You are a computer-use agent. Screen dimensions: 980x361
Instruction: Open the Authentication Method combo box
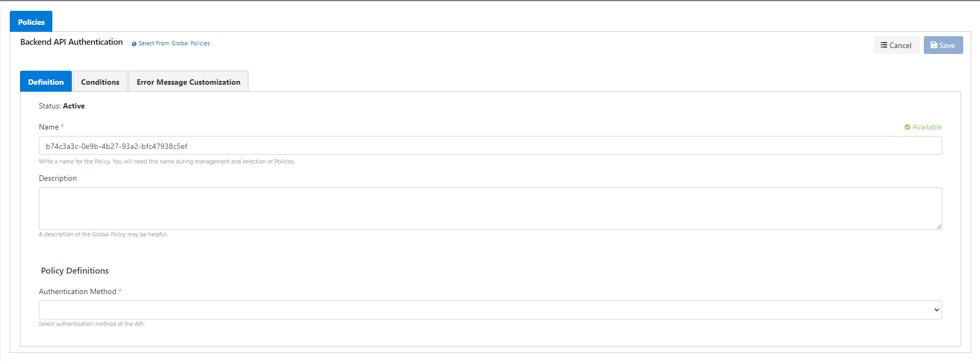tap(486, 310)
